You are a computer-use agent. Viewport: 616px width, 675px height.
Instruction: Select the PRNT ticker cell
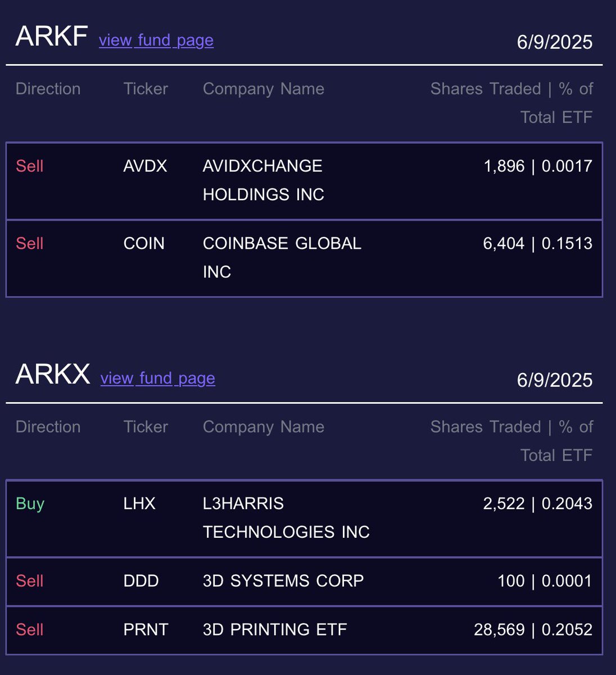(146, 629)
